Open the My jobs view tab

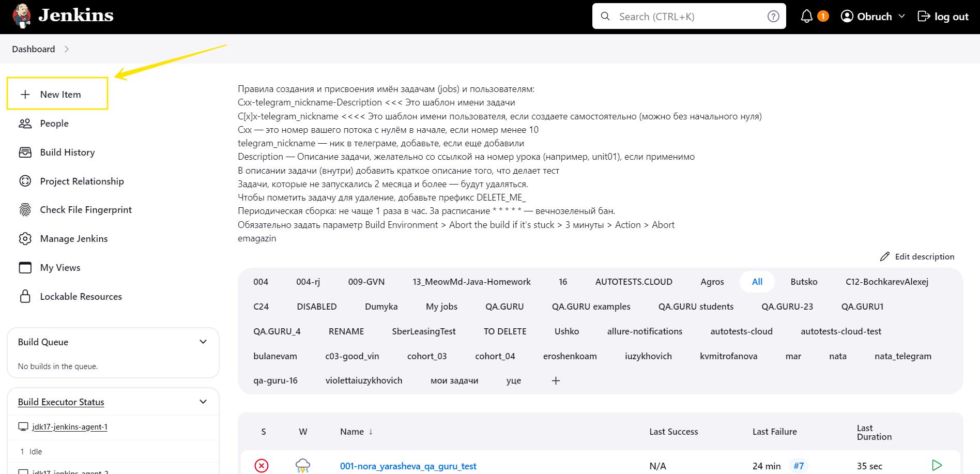tap(442, 307)
